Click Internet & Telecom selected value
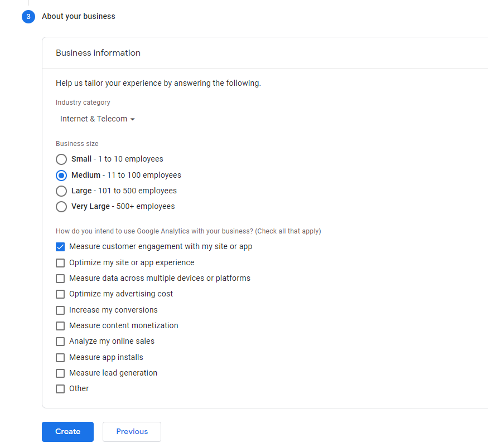The image size is (488, 448). pyautogui.click(x=94, y=119)
